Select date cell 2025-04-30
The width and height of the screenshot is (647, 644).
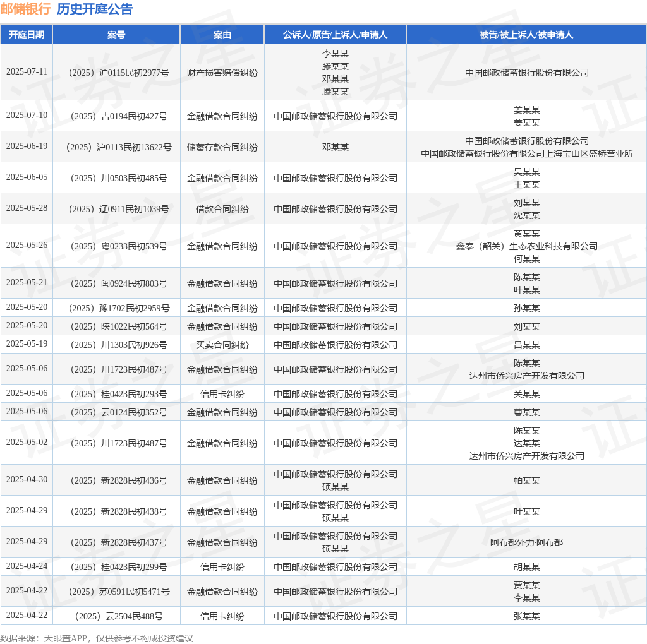[27, 479]
